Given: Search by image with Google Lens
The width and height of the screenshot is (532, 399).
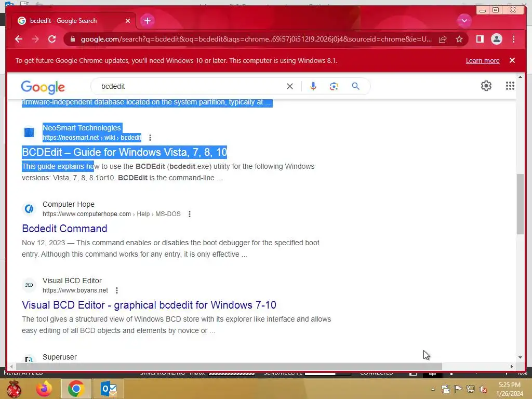Looking at the screenshot, I should click(x=334, y=86).
